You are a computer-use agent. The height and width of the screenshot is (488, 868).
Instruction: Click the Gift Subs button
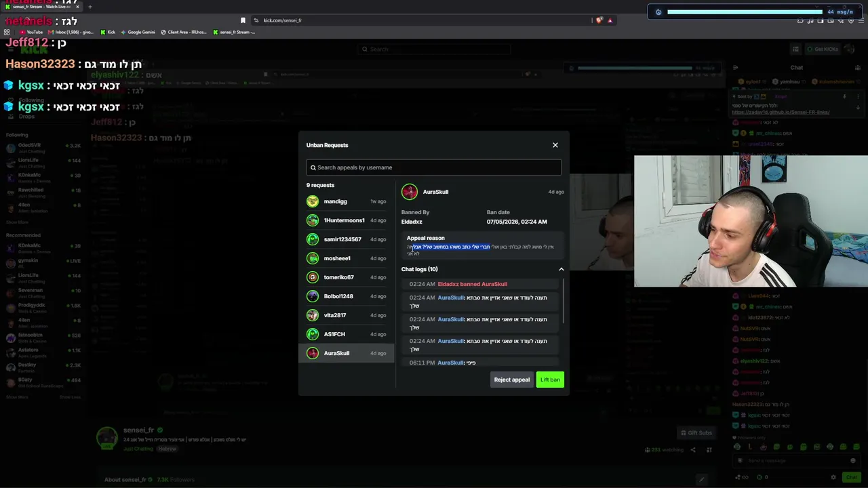coord(696,433)
